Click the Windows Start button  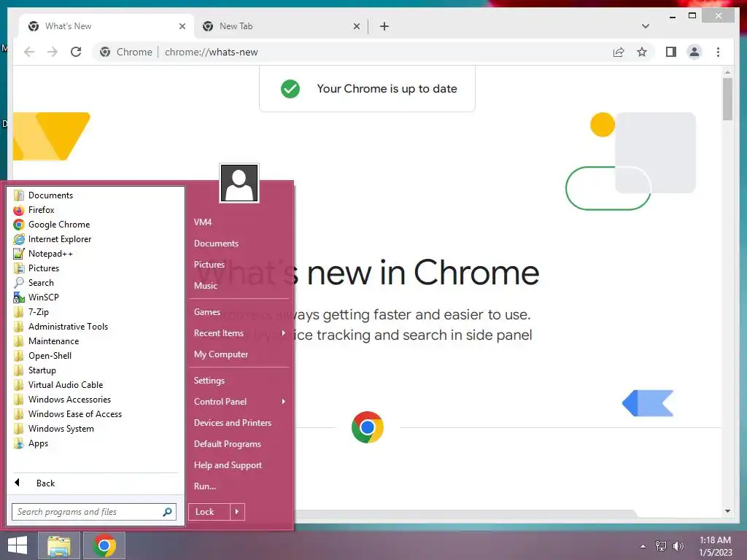(x=18, y=545)
